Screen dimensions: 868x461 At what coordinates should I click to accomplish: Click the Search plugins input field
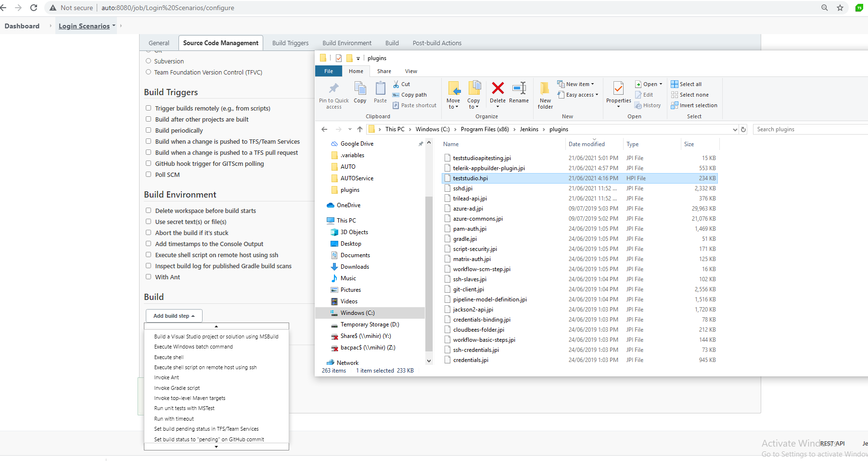pos(808,129)
